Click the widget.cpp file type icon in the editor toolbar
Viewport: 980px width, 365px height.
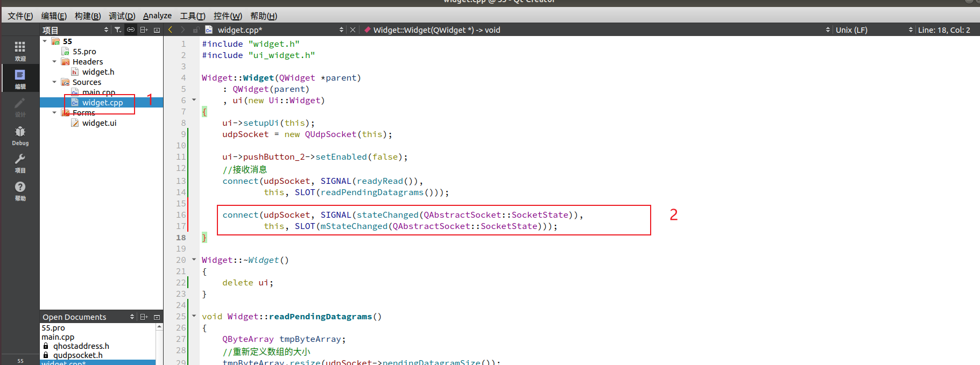tap(209, 30)
